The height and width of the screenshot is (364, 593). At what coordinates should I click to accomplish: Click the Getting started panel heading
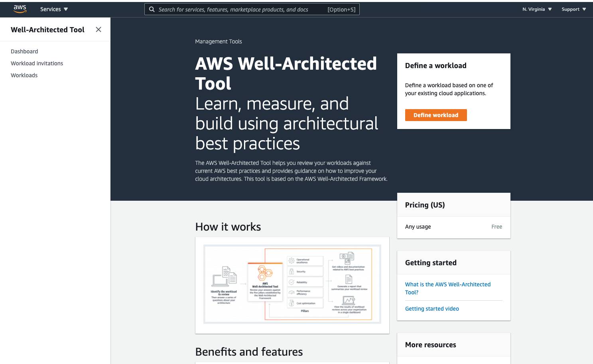(431, 262)
